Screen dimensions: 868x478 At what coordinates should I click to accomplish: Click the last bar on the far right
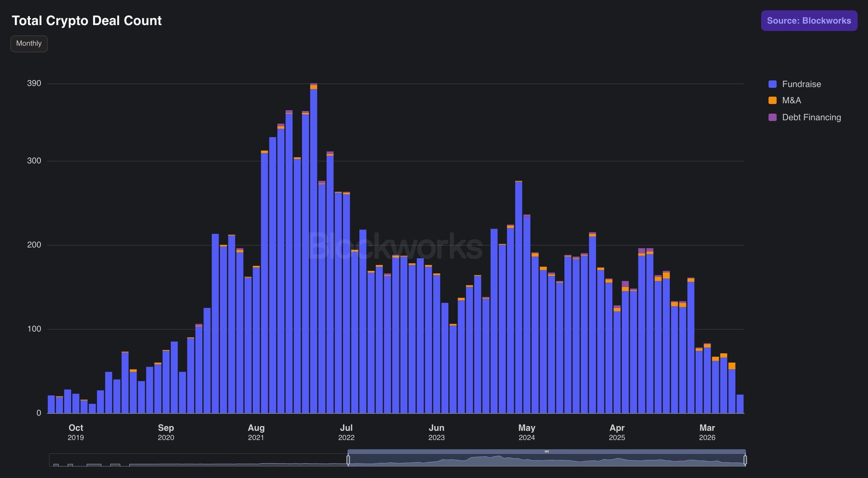coord(740,404)
